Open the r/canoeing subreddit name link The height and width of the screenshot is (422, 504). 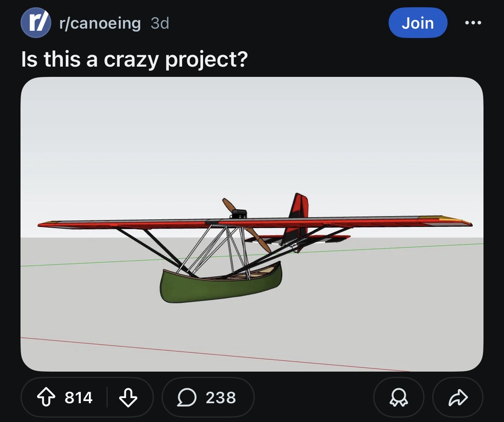(x=100, y=23)
